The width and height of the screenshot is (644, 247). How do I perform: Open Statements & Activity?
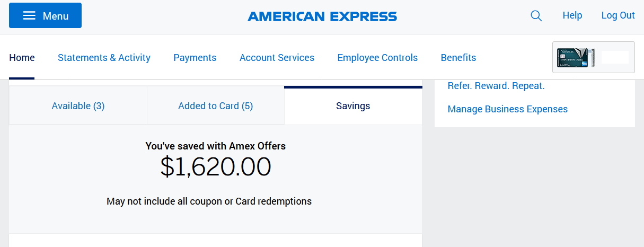pos(104,58)
